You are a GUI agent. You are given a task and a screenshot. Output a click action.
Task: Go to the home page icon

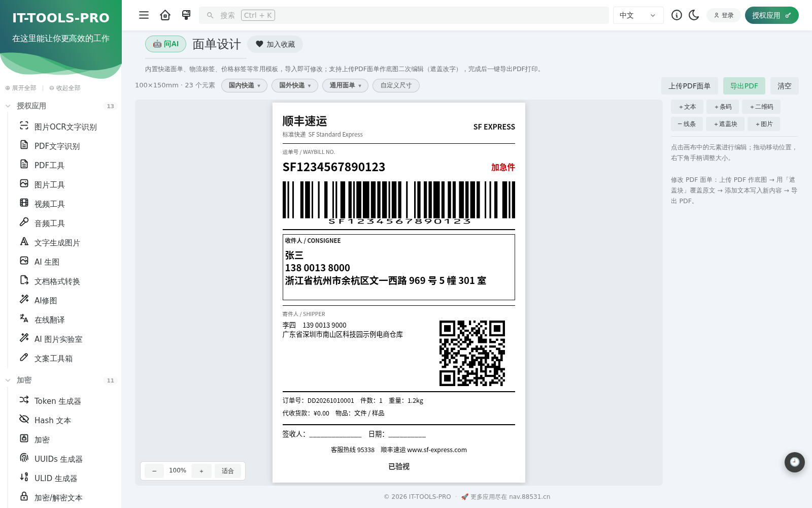[x=165, y=15]
